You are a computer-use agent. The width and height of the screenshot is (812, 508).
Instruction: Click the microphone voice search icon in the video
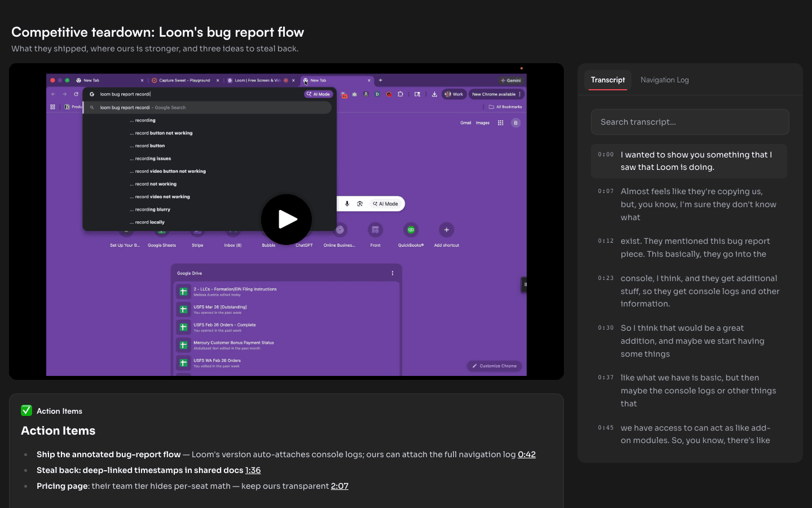tap(347, 204)
